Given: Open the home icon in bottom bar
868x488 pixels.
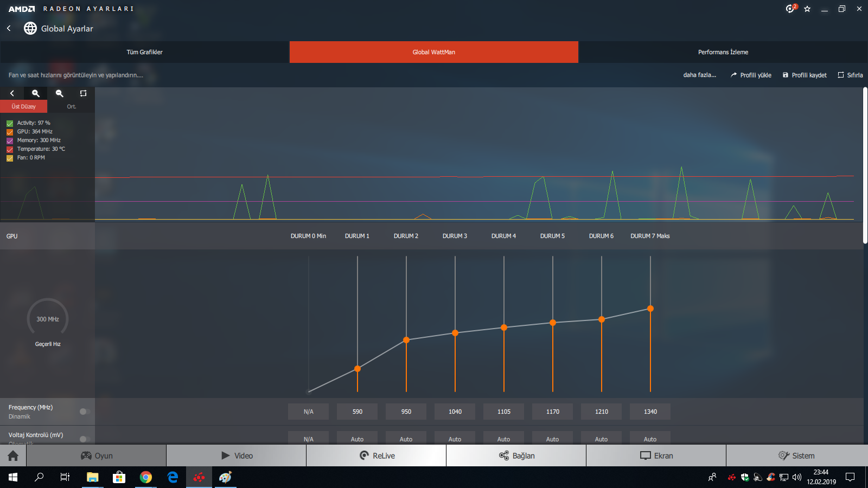Looking at the screenshot, I should [x=13, y=455].
